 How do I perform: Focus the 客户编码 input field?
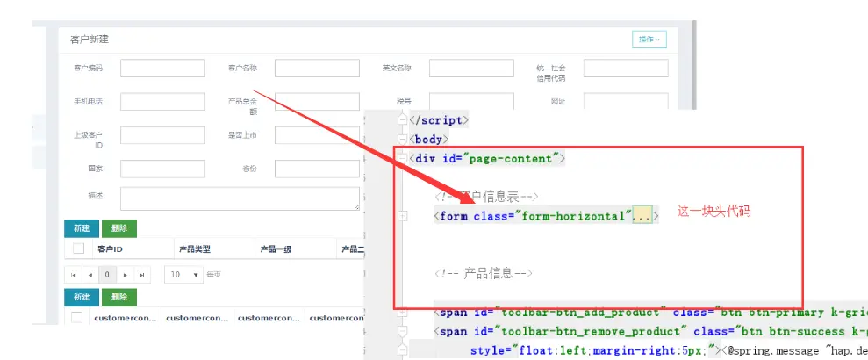coord(162,68)
